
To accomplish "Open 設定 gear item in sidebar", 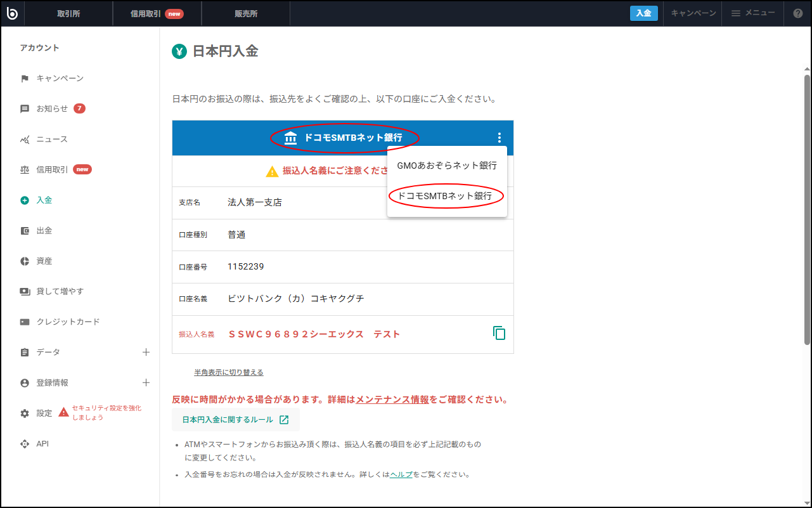I will click(x=36, y=414).
